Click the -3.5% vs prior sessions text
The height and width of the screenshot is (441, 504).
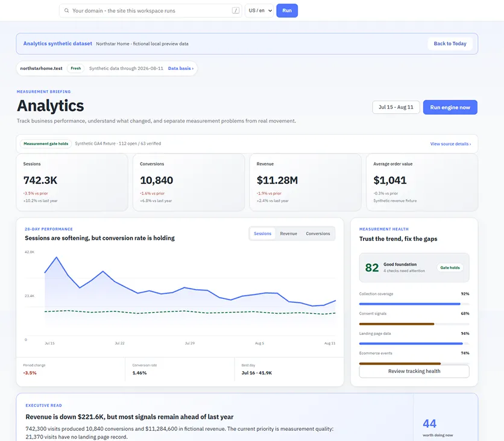(x=36, y=193)
